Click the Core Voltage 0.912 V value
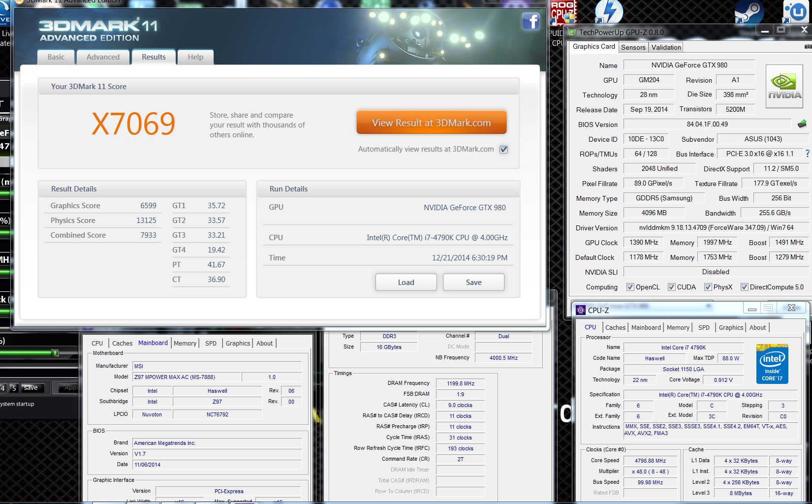This screenshot has height=504, width=812. (x=723, y=380)
